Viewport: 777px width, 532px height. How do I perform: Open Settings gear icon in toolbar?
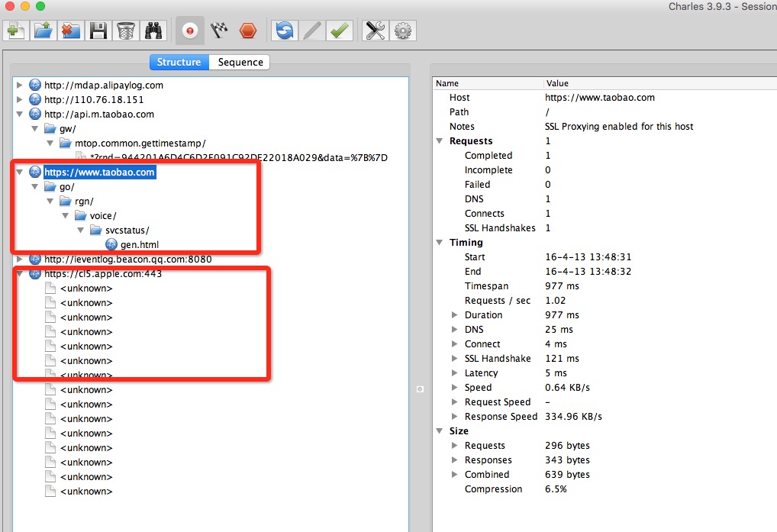tap(403, 31)
